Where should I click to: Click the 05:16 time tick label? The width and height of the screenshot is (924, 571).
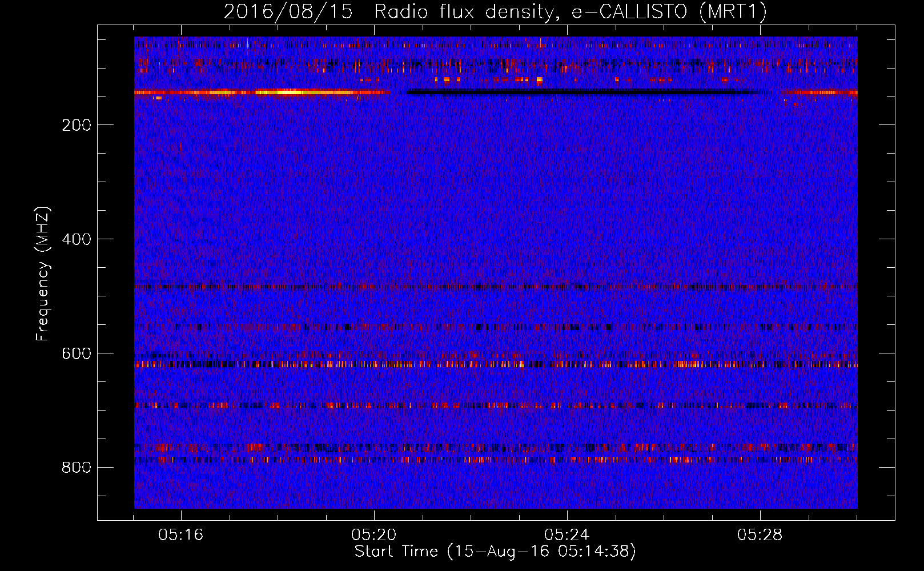coord(181,535)
